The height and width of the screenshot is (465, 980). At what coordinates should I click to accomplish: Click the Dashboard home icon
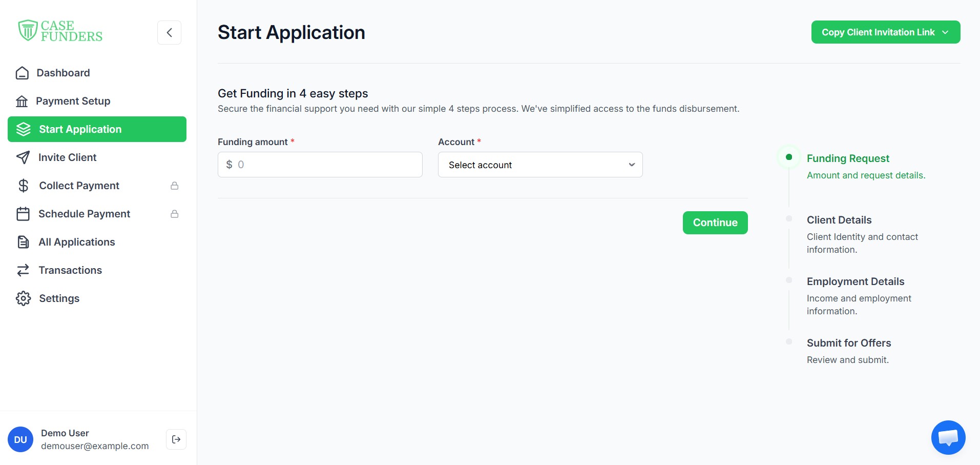pos(22,73)
